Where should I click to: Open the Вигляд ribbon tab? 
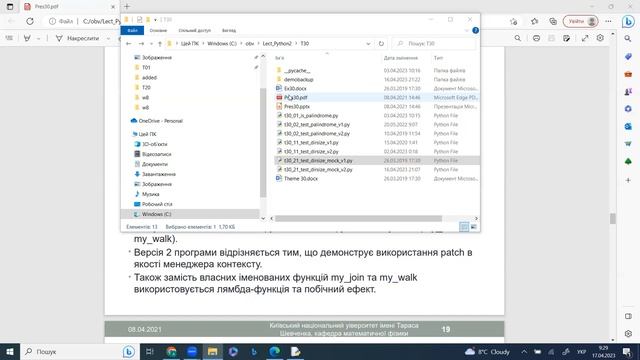229,31
